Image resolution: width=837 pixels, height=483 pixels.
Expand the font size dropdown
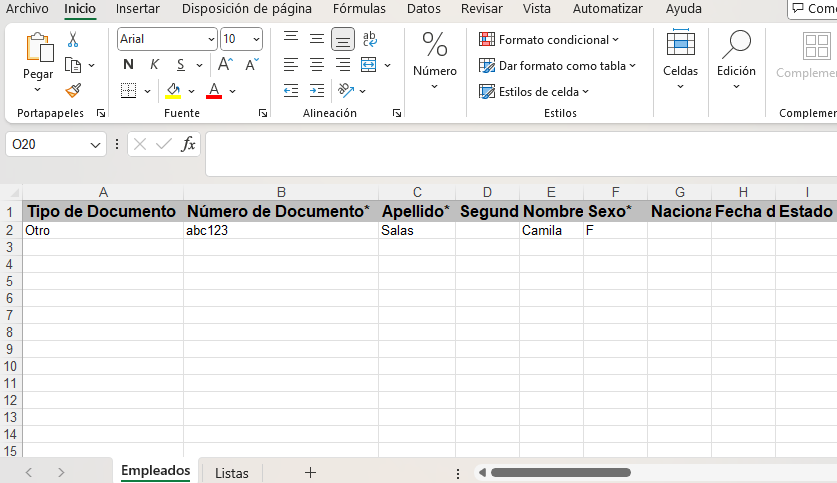pos(256,39)
